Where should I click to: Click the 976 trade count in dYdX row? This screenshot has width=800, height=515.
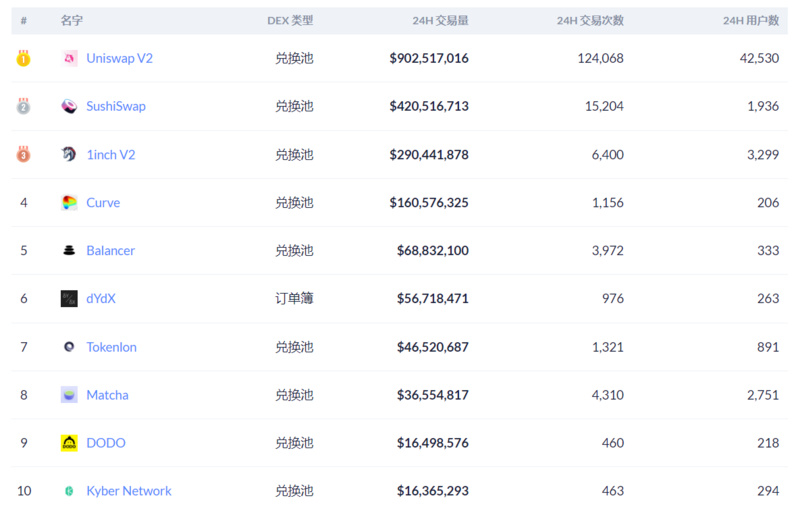coord(613,299)
